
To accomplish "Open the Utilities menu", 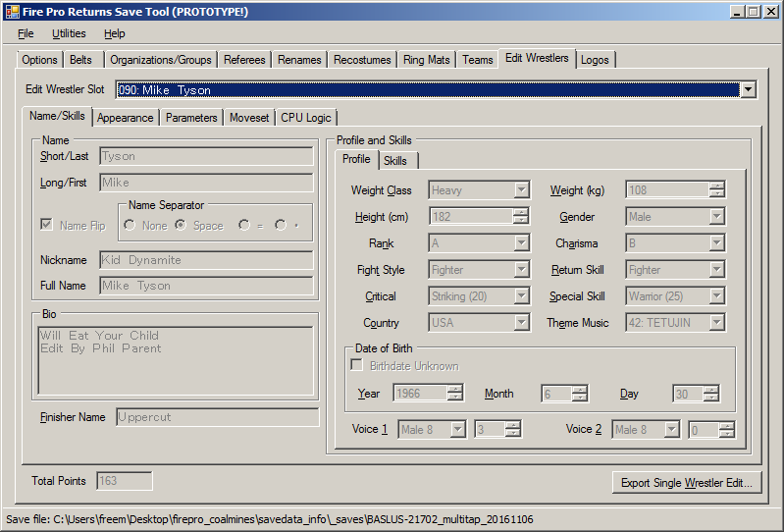I will coord(69,33).
